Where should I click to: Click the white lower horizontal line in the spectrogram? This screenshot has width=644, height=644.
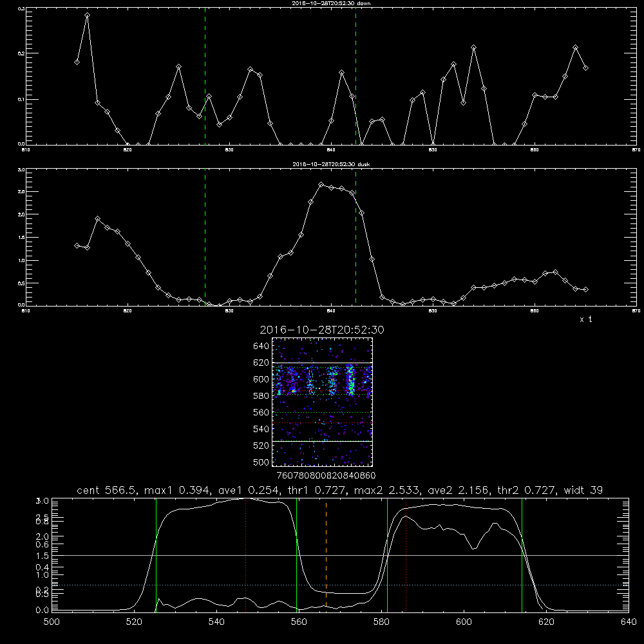pyautogui.click(x=323, y=441)
